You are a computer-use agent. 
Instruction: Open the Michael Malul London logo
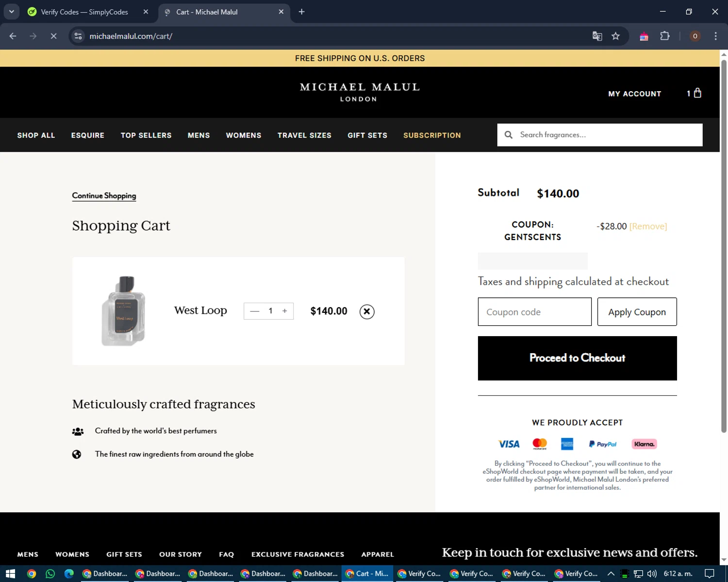(x=359, y=92)
